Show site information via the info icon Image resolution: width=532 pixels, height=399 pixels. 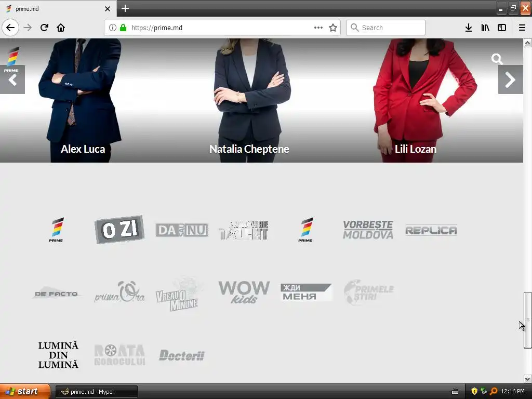click(113, 28)
